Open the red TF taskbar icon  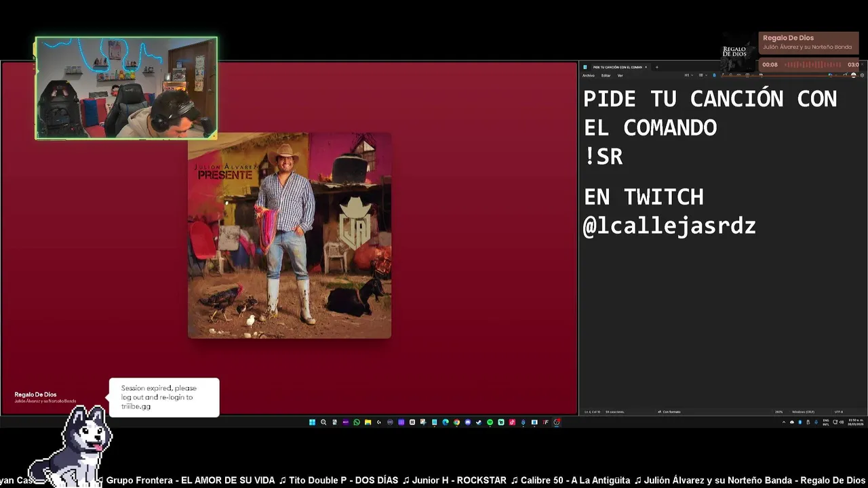tap(545, 422)
